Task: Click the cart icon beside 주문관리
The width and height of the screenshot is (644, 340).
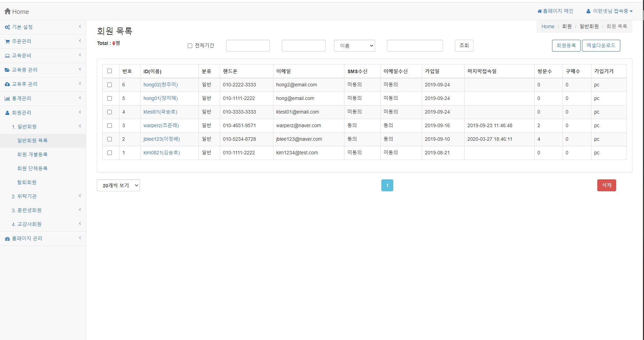Action: coord(7,41)
